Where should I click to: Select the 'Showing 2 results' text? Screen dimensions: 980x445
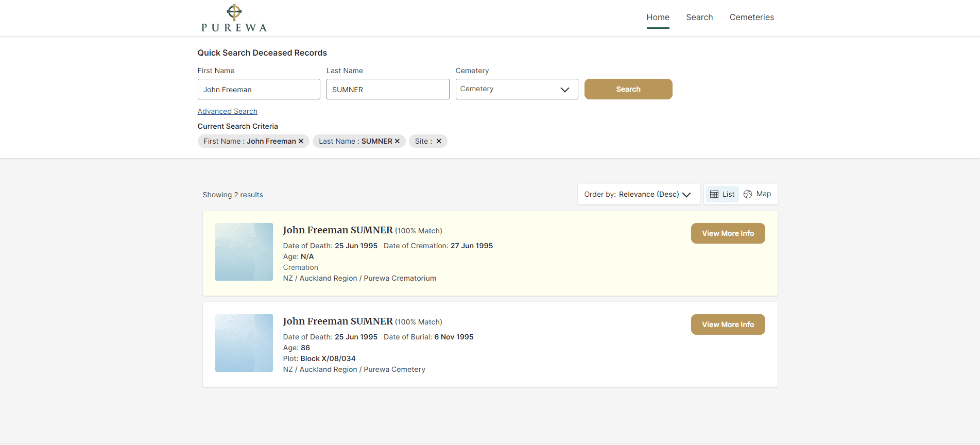[x=233, y=195]
